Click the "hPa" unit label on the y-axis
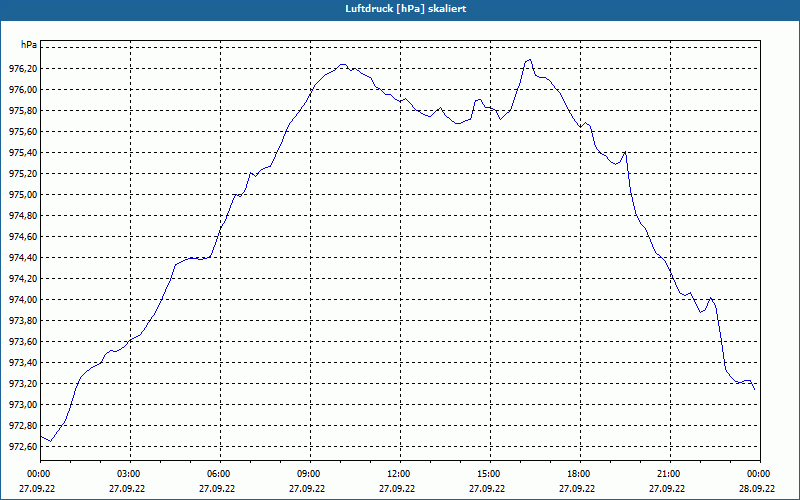The height and width of the screenshot is (500, 800). pyautogui.click(x=29, y=45)
